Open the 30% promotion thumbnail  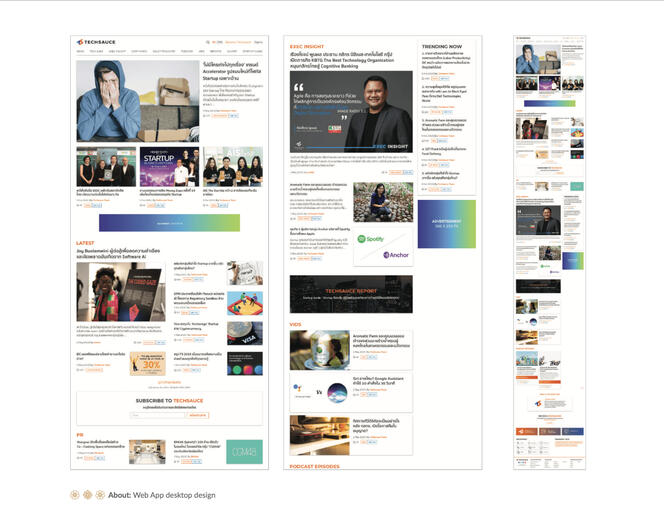click(x=147, y=364)
